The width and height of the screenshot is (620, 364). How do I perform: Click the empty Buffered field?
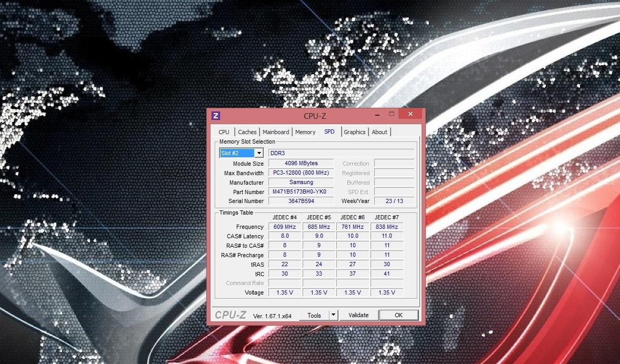394,182
